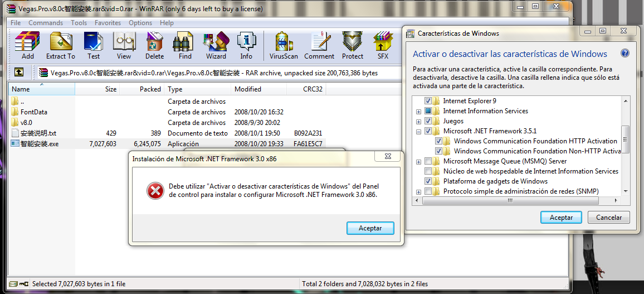Click the key password icon in status bar
This screenshot has width=644, height=294.
[x=24, y=284]
